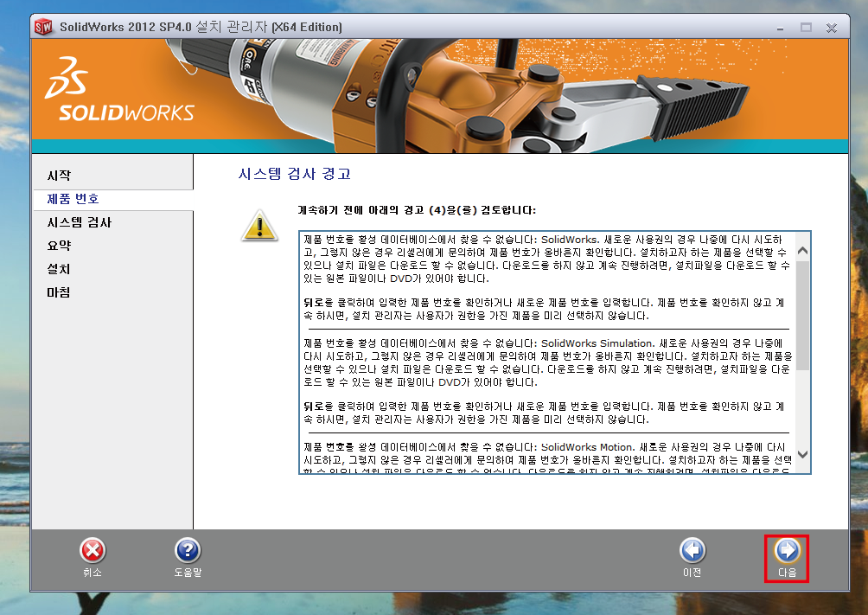Click the first bold 뒤로 instruction paragraph
This screenshot has width=868, height=615.
click(x=544, y=309)
